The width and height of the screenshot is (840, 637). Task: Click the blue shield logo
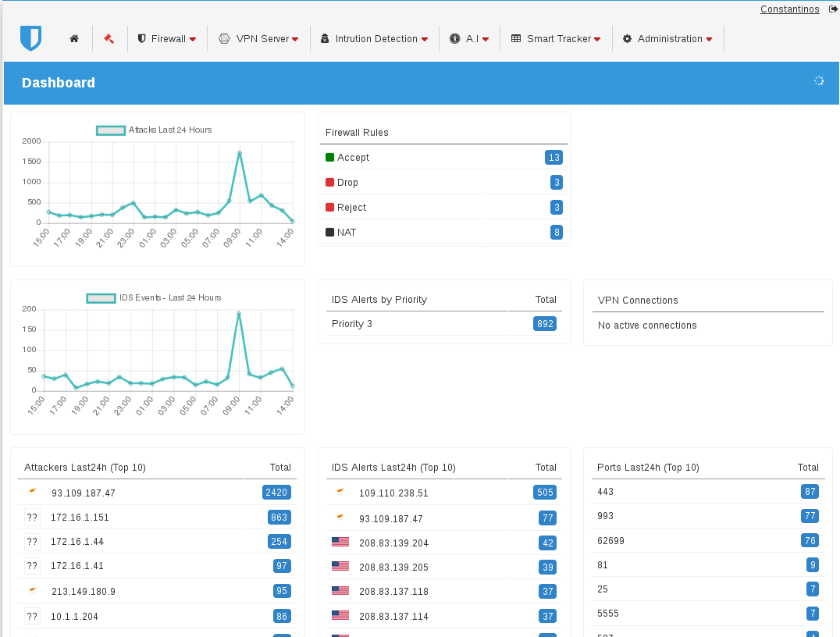[30, 38]
